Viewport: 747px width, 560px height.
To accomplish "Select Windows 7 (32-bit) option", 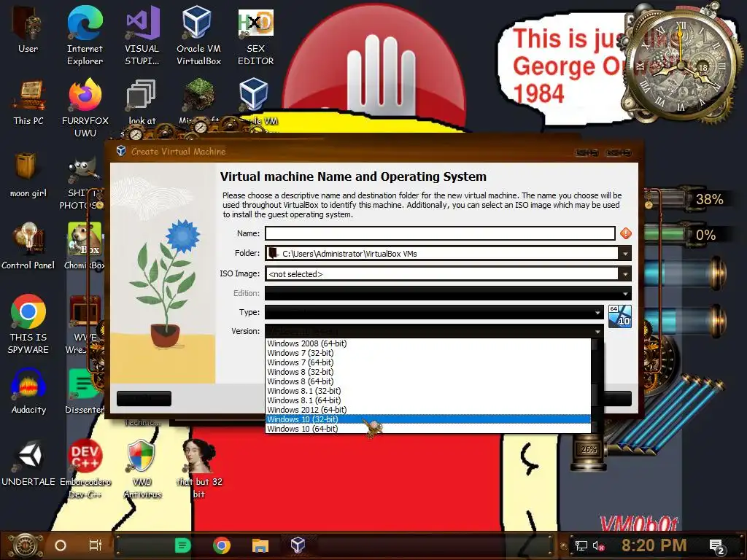I will 428,353.
